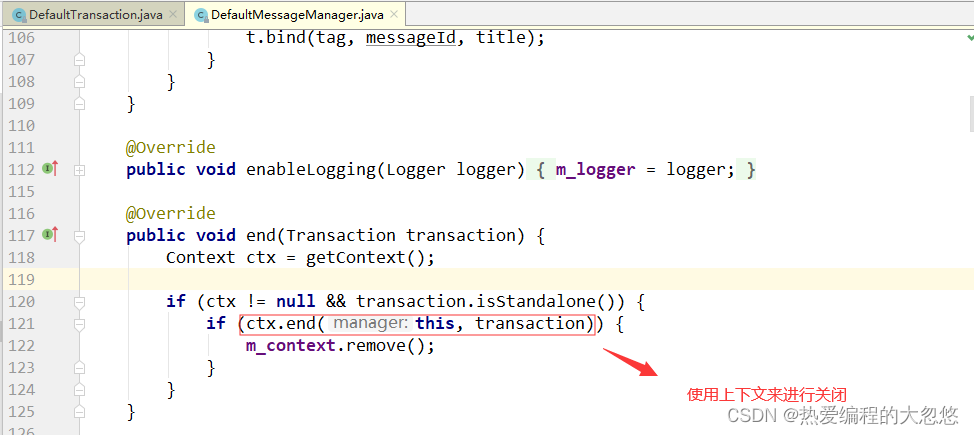Screen dimensions: 974x435
Task: Close the DefaultMessageManager.java tab
Action: click(x=394, y=14)
